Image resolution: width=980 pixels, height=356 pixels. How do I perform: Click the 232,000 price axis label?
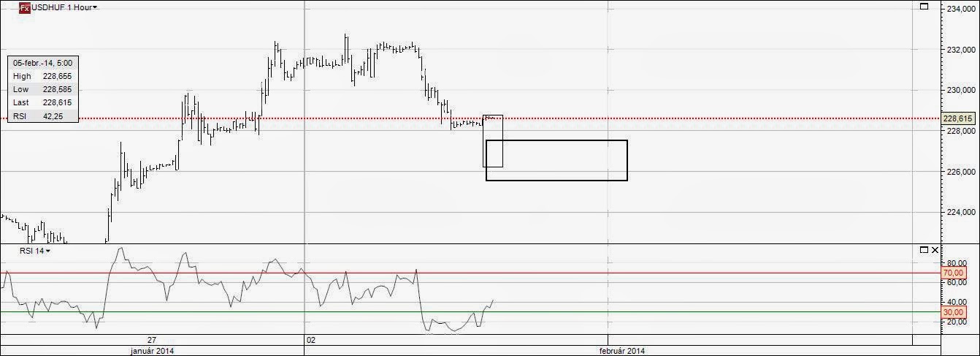point(960,50)
